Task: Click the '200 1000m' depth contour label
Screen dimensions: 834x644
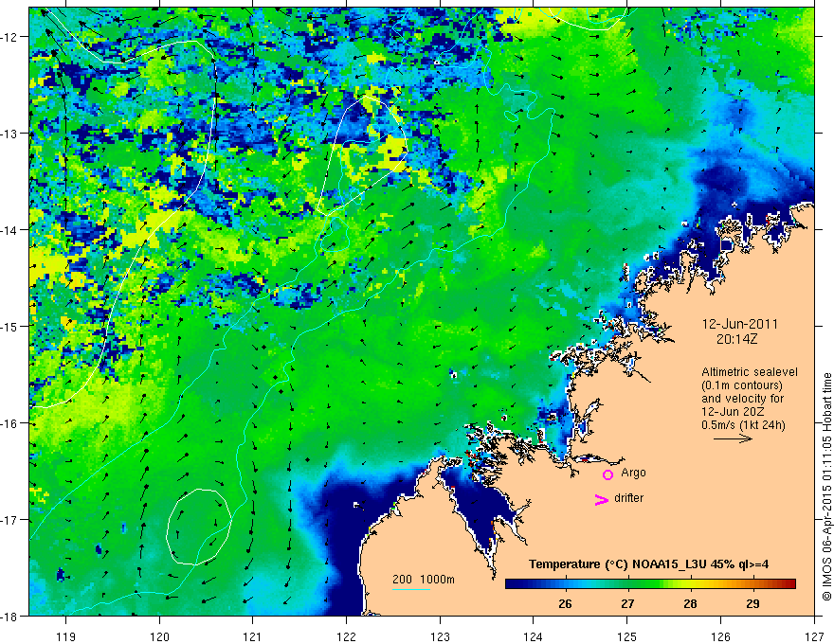Action: pyautogui.click(x=424, y=580)
